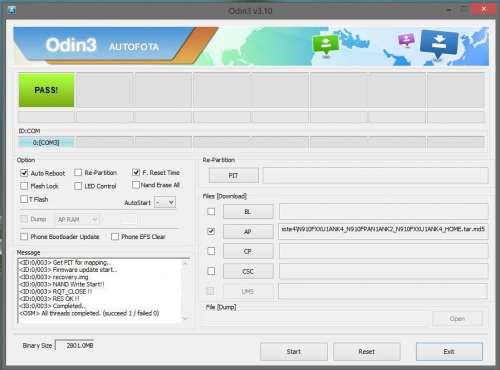
Task: Enable the Re-Partition option checkbox
Action: pyautogui.click(x=78, y=172)
